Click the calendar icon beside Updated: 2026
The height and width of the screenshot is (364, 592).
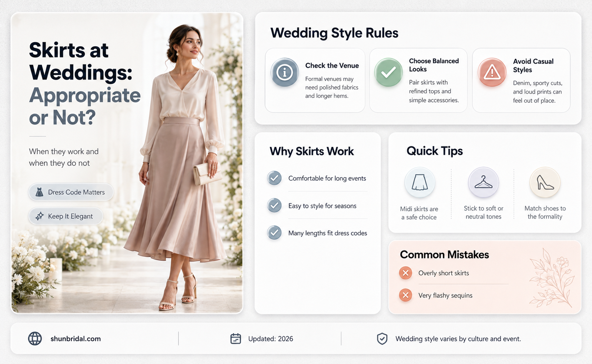[235, 338]
